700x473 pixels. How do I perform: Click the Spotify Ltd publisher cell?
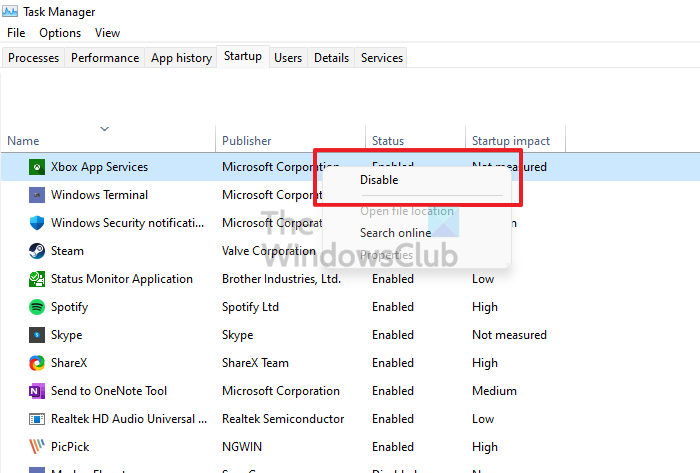pos(250,307)
